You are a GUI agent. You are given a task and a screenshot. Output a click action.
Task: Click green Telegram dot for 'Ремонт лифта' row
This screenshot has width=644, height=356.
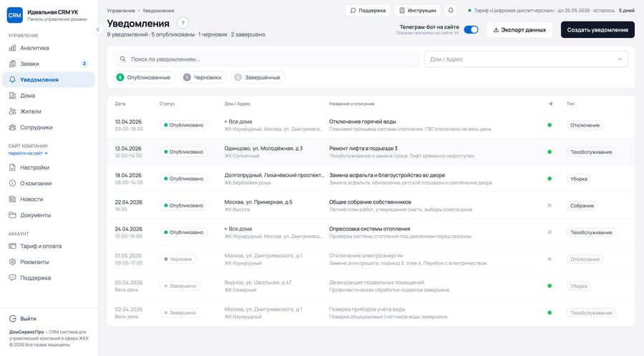point(550,152)
